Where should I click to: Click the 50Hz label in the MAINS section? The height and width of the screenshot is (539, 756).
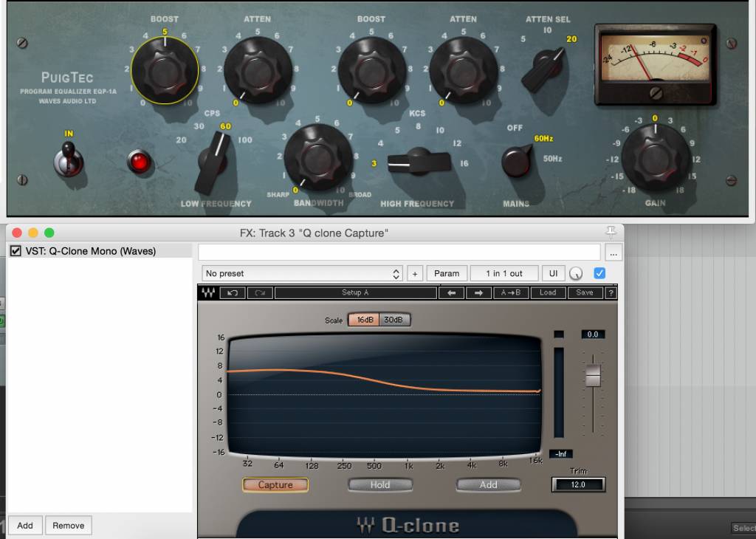[552, 158]
